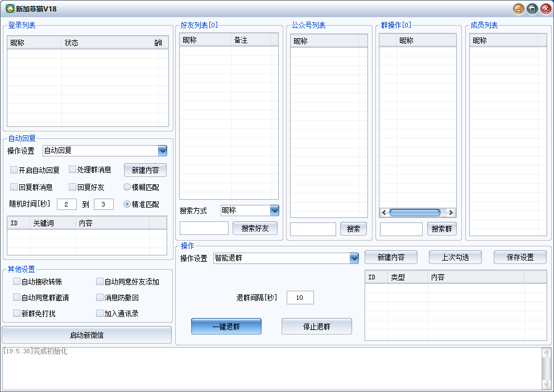Click the 启动新微信 button
554x392 pixels.
point(86,335)
